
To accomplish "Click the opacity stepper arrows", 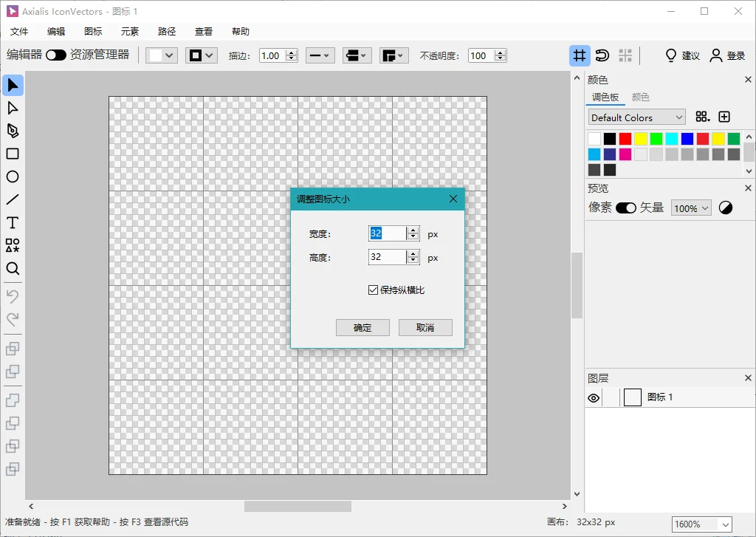I will [501, 55].
